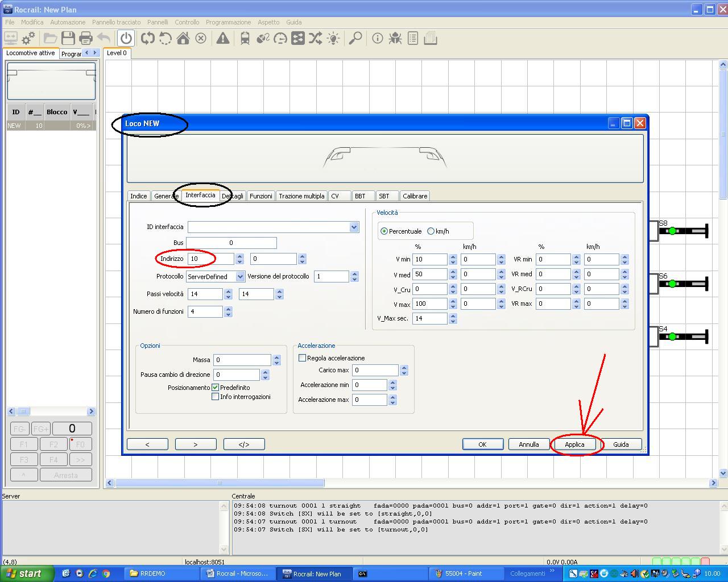Click the printer toolbar icon
The width and height of the screenshot is (728, 582).
86,38
